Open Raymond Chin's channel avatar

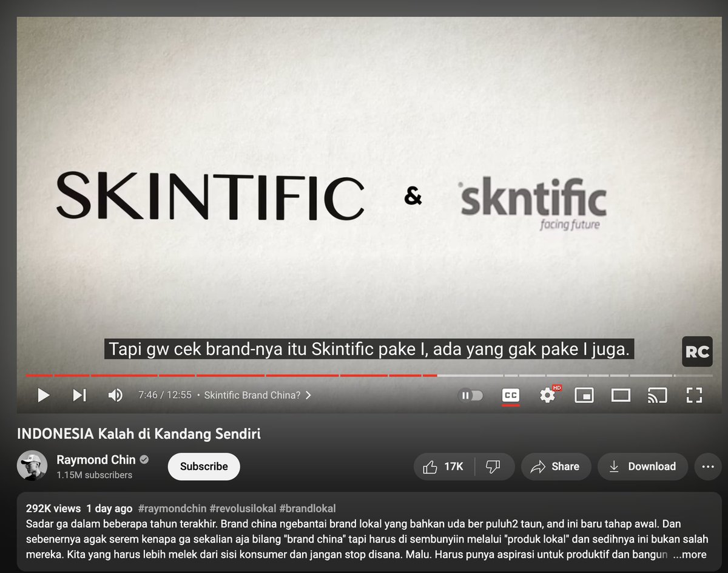point(32,466)
